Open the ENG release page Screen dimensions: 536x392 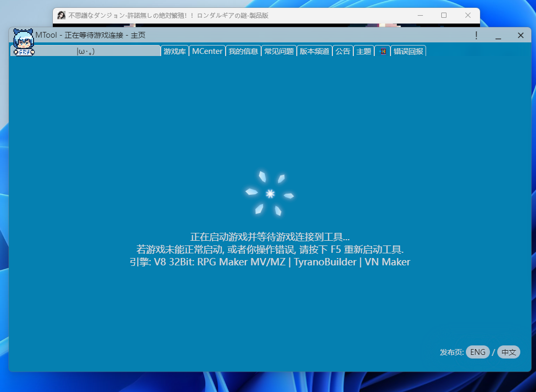(x=477, y=352)
